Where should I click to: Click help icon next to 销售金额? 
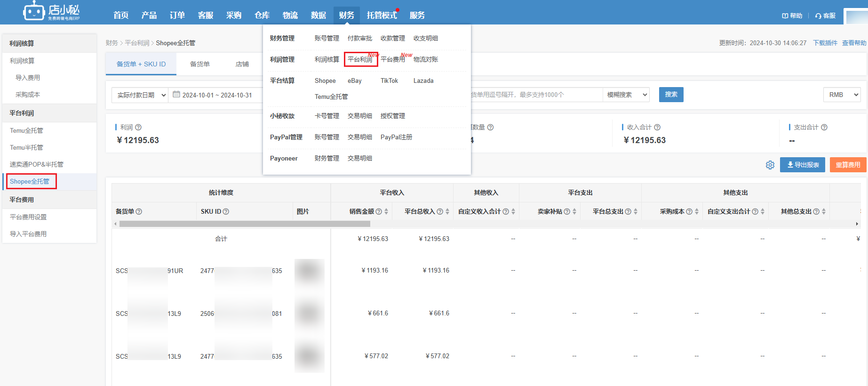(x=379, y=211)
